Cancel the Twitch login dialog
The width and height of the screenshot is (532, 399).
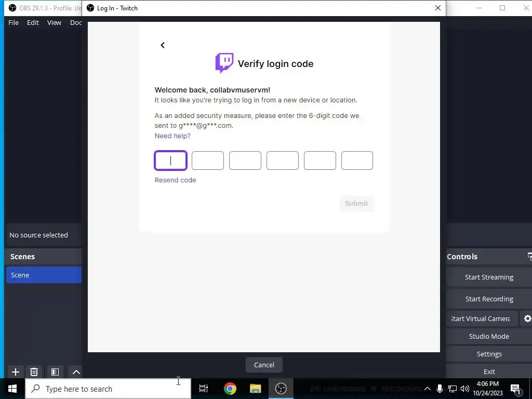(x=264, y=365)
